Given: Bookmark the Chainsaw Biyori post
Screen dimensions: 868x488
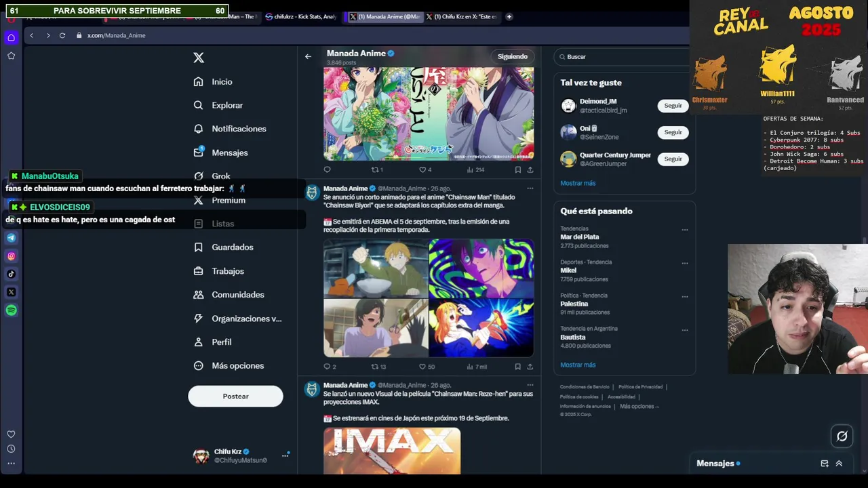Looking at the screenshot, I should point(517,367).
